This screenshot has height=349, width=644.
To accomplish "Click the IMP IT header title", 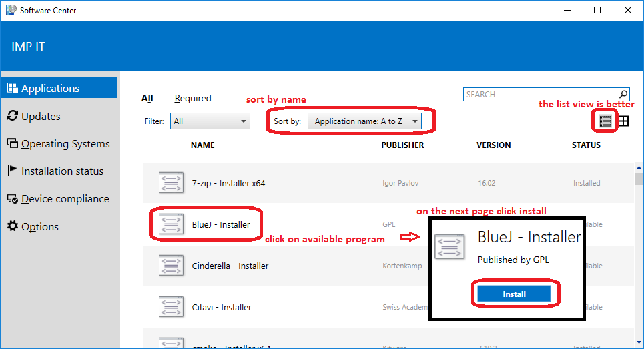I will (28, 47).
